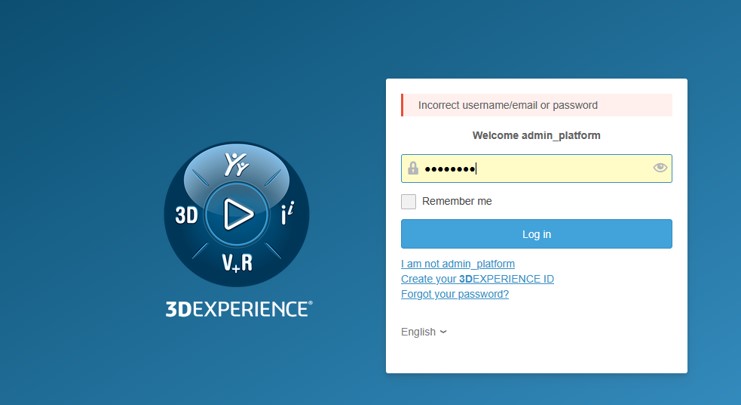The width and height of the screenshot is (741, 405).
Task: Show password using the eye icon
Action: (x=660, y=168)
